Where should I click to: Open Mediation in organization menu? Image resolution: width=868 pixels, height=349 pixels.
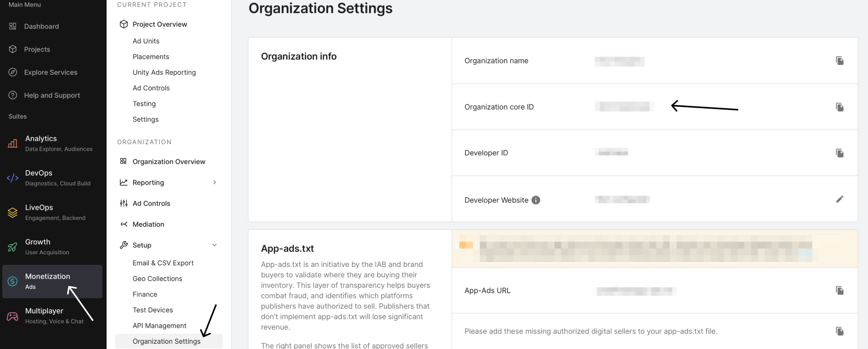pyautogui.click(x=148, y=224)
